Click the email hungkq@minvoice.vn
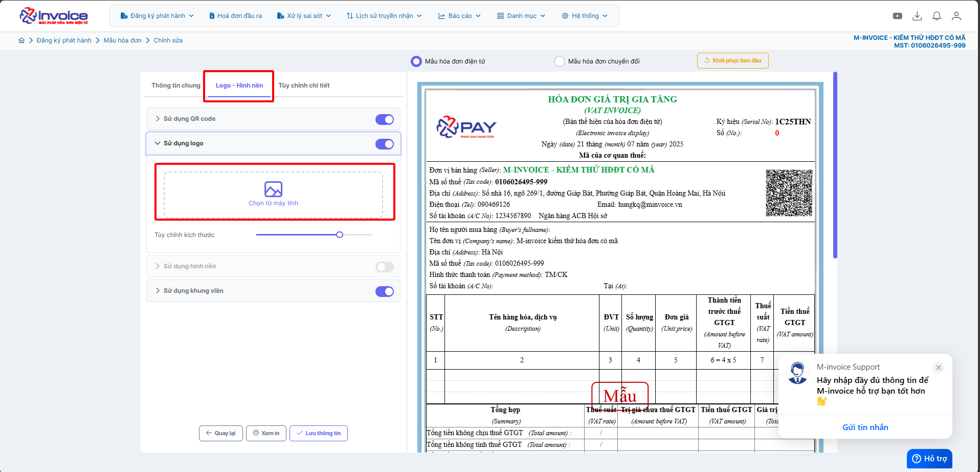The image size is (980, 472). click(650, 205)
